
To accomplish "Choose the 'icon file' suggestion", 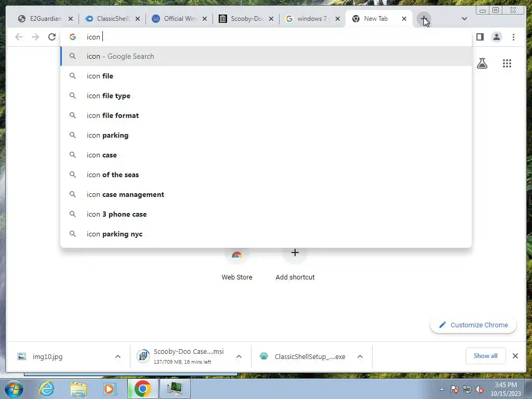I will coord(265,76).
